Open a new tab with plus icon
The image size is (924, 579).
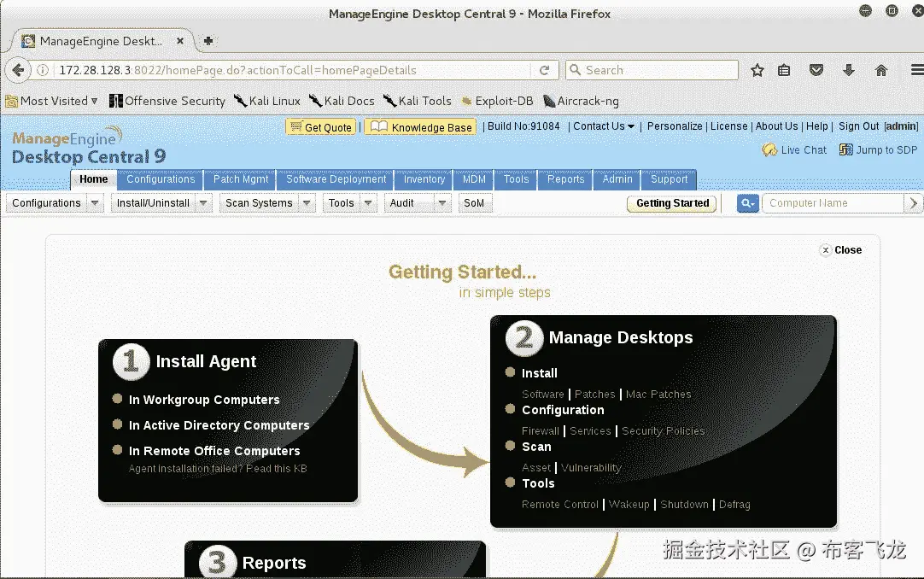208,41
